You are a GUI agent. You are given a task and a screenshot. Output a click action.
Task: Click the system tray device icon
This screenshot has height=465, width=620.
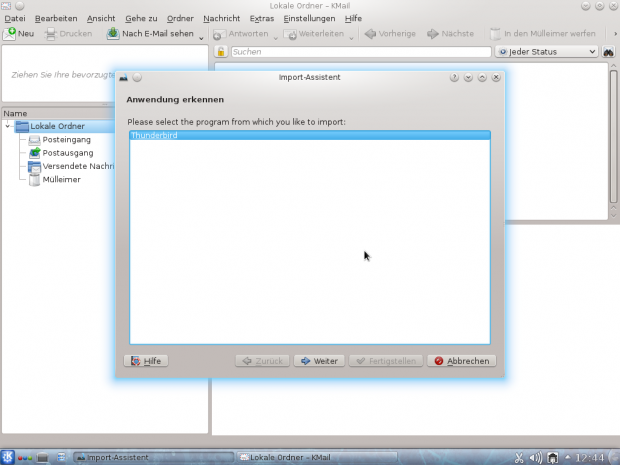(552, 458)
